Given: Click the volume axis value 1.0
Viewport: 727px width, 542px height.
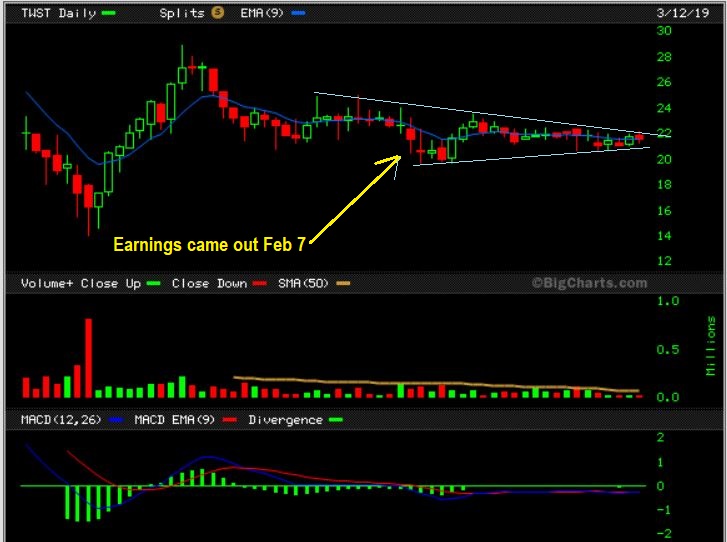Looking at the screenshot, I should pos(668,301).
